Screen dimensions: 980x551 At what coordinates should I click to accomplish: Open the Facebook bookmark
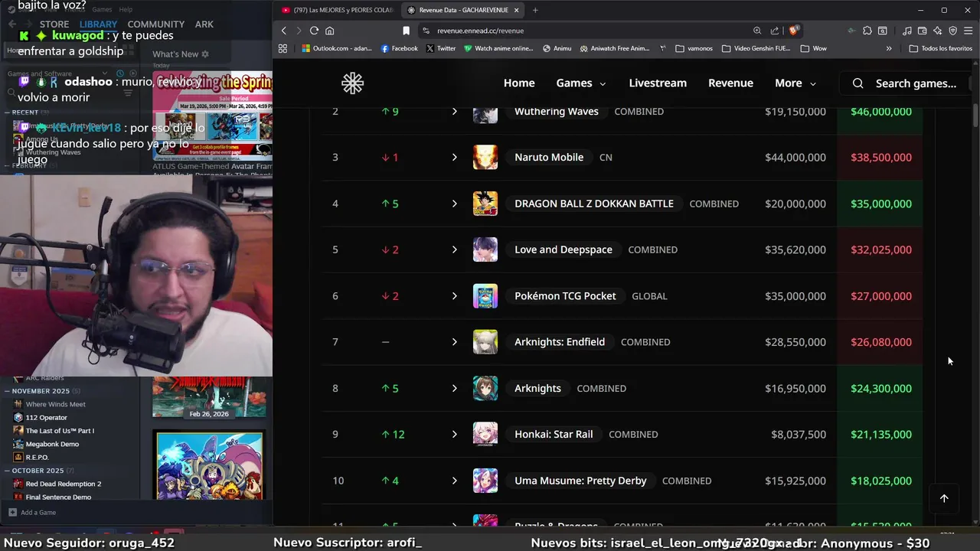pos(399,48)
